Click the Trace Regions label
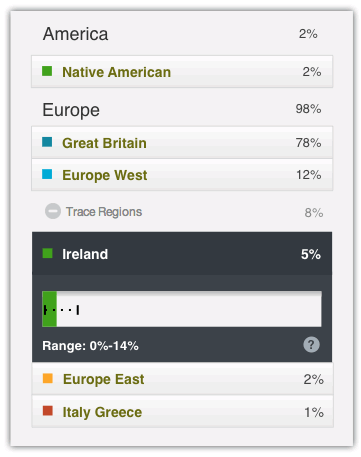This screenshot has height=457, width=361. click(104, 212)
